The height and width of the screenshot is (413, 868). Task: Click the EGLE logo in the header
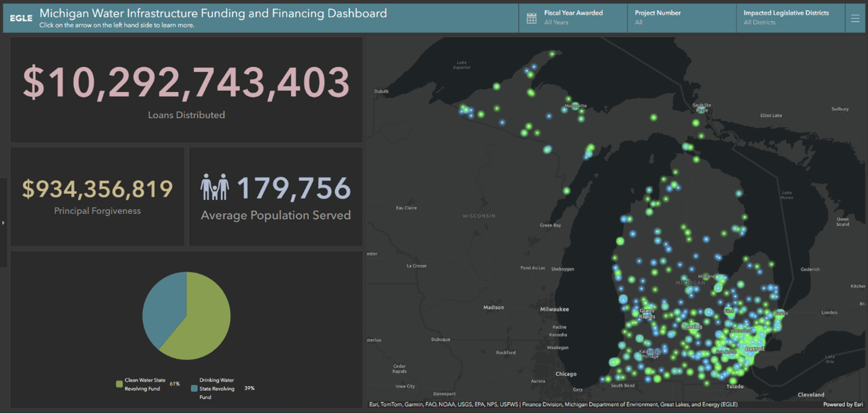click(x=20, y=18)
